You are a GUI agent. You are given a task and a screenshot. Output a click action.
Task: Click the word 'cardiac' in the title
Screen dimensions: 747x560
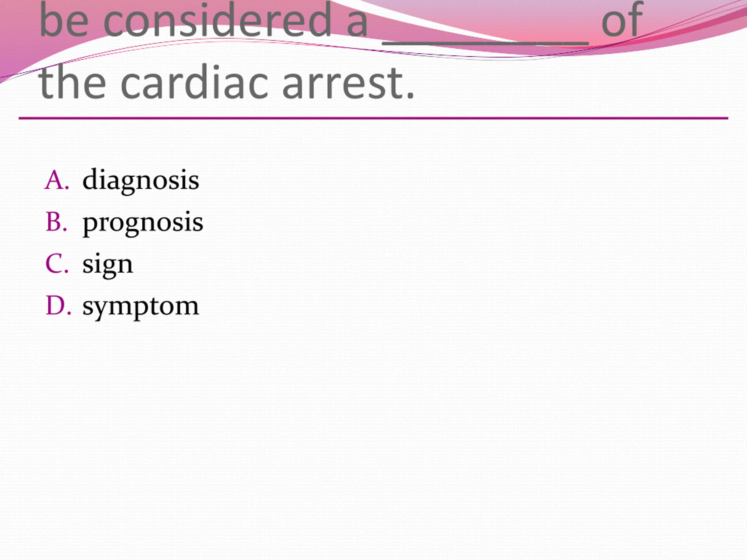coord(195,82)
